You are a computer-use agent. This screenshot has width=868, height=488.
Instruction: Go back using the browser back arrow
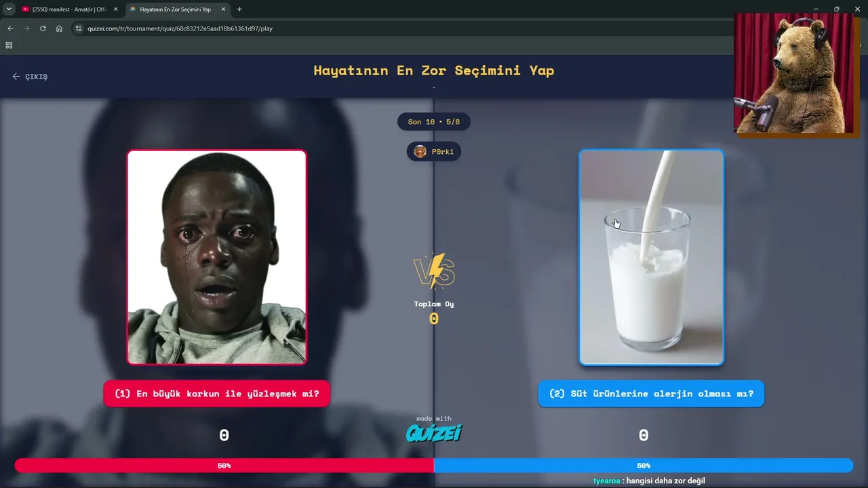[10, 28]
